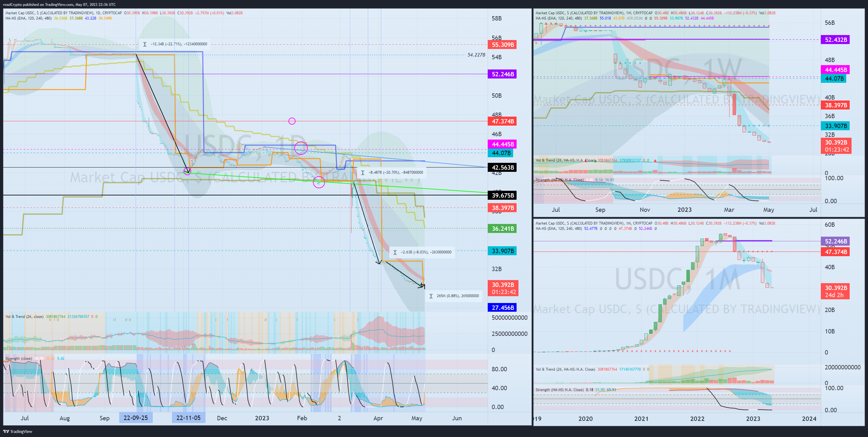Click measure icon beside -12.34B (-22.71%) label
Image resolution: width=868 pixels, height=437 pixels.
tap(145, 44)
